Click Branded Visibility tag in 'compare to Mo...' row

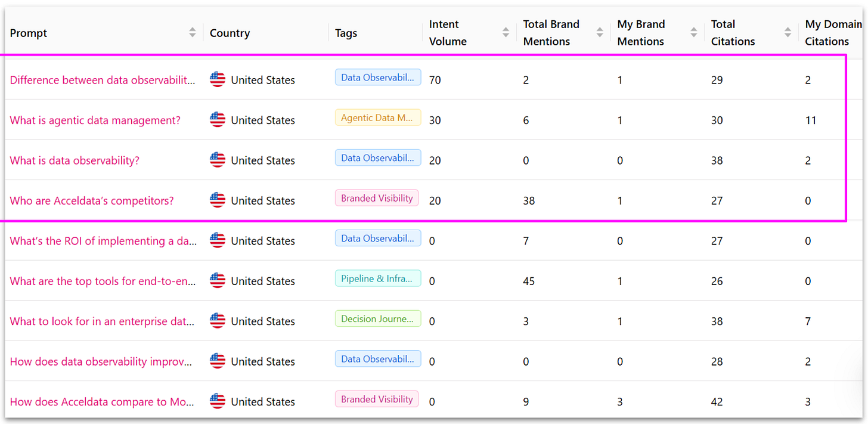tap(377, 399)
